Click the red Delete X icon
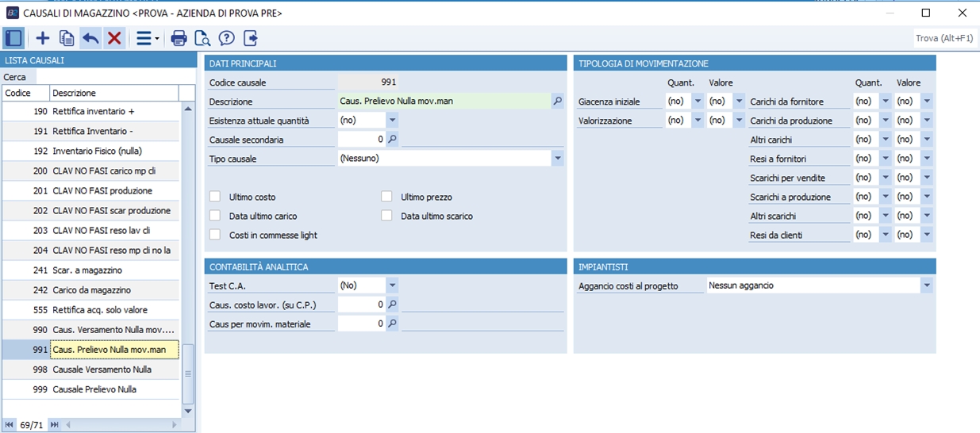Image resolution: width=980 pixels, height=433 pixels. [x=114, y=38]
